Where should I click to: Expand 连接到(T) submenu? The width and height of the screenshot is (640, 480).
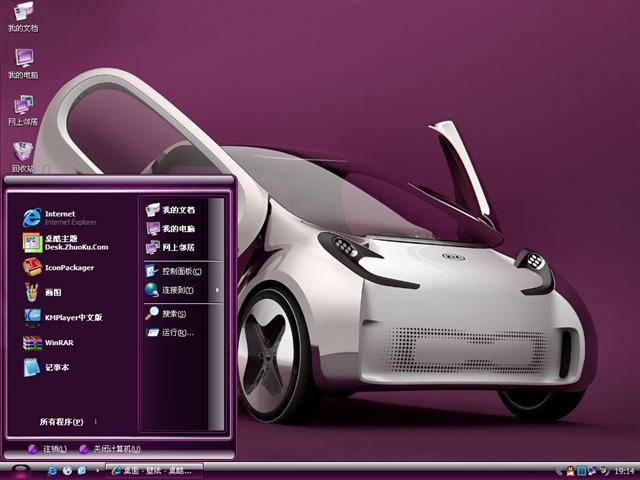pos(178,290)
